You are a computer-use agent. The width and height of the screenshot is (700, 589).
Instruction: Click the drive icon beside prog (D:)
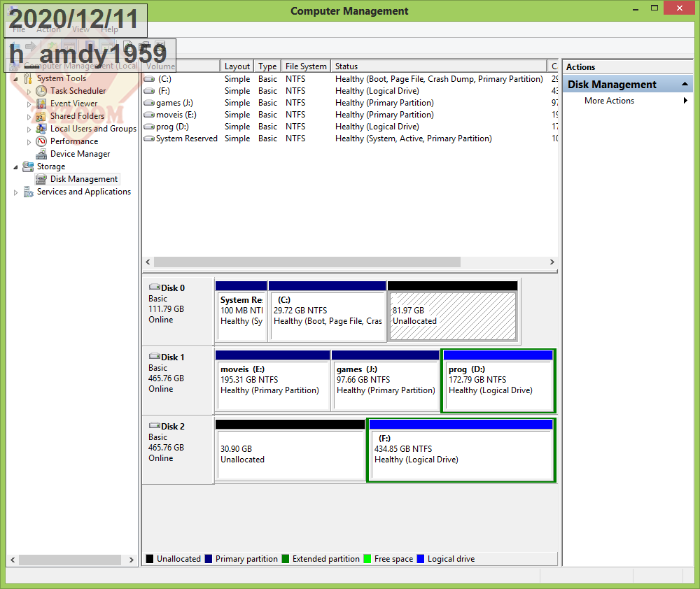click(149, 127)
